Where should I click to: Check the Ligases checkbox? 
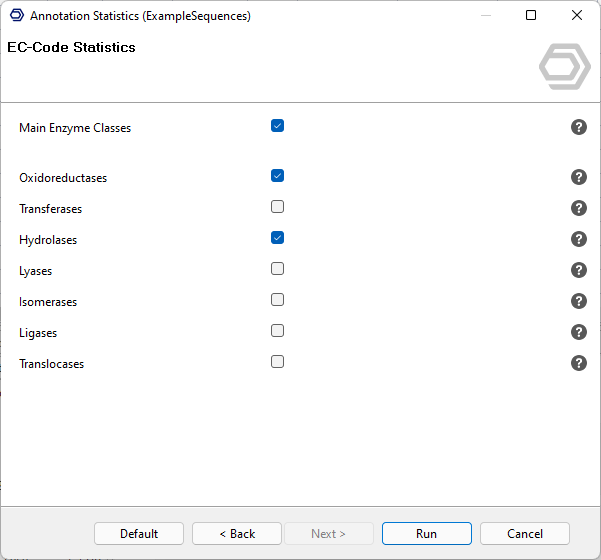click(278, 331)
